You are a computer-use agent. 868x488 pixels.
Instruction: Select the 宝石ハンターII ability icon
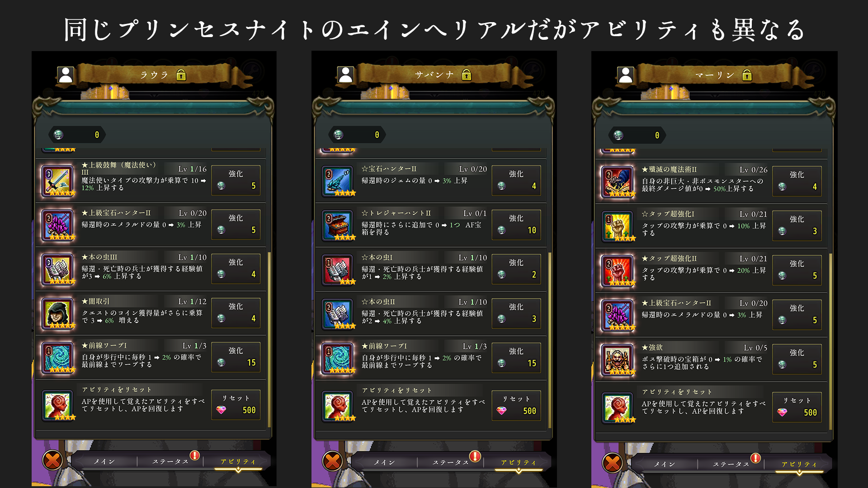click(338, 181)
